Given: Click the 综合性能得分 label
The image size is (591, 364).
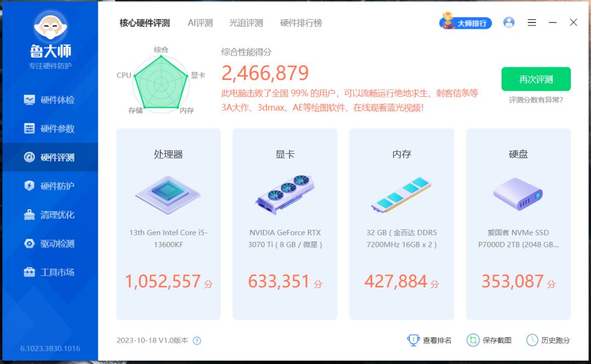Looking at the screenshot, I should (x=246, y=52).
